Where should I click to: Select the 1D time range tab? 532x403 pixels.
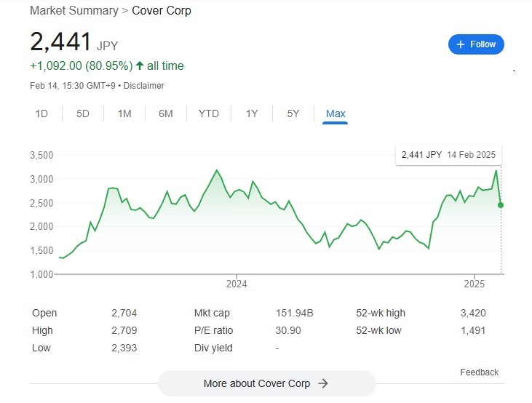[41, 113]
